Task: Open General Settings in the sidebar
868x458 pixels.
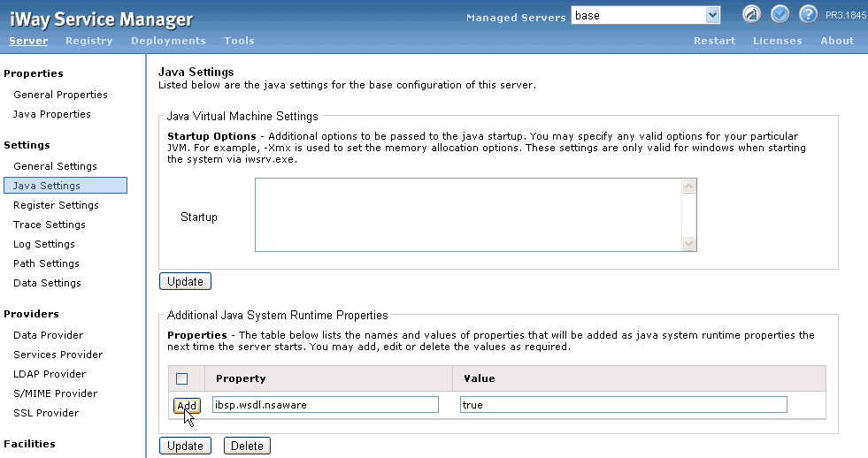Action: (x=56, y=166)
